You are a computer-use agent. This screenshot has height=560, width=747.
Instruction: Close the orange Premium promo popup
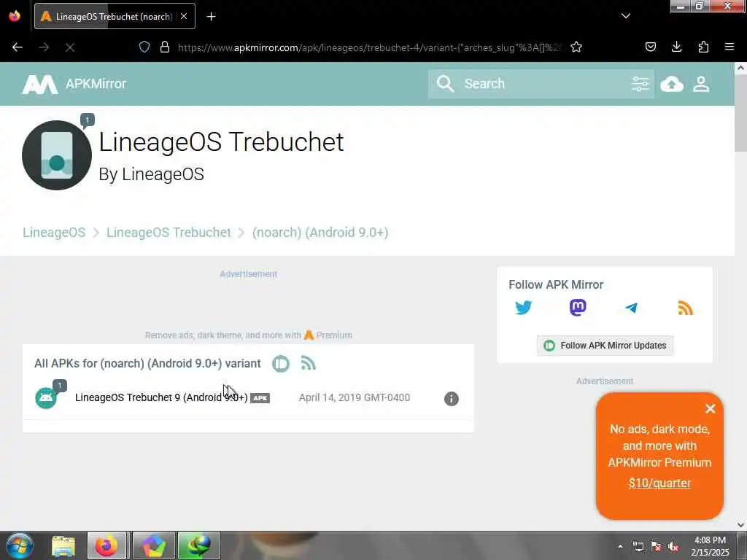(710, 408)
